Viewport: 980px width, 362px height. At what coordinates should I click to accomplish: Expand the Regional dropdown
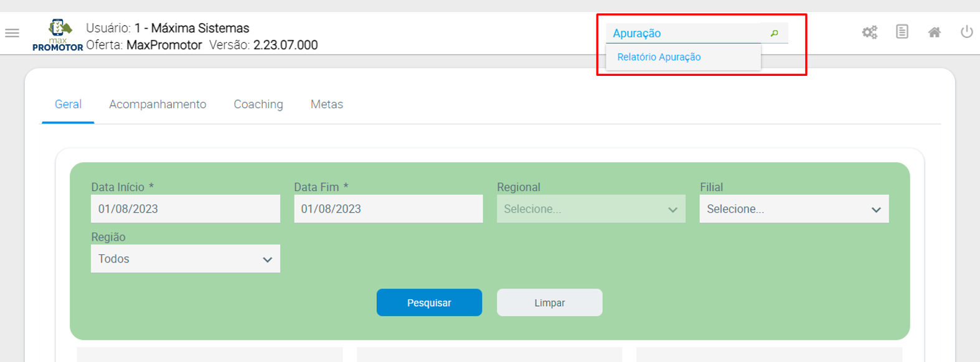coord(591,209)
